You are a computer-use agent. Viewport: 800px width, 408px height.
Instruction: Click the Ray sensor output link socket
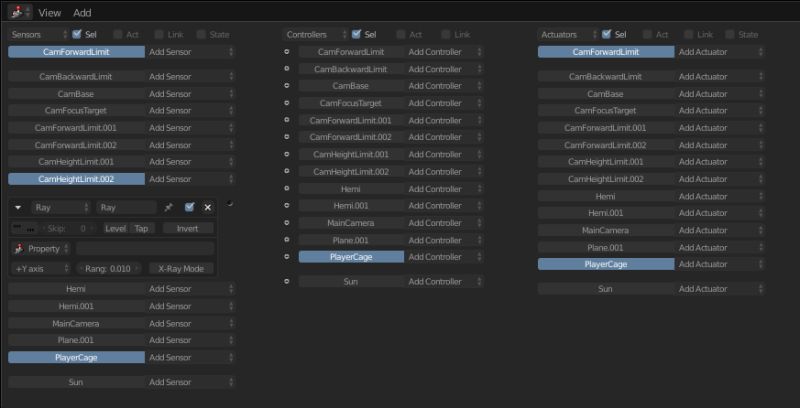pyautogui.click(x=230, y=203)
